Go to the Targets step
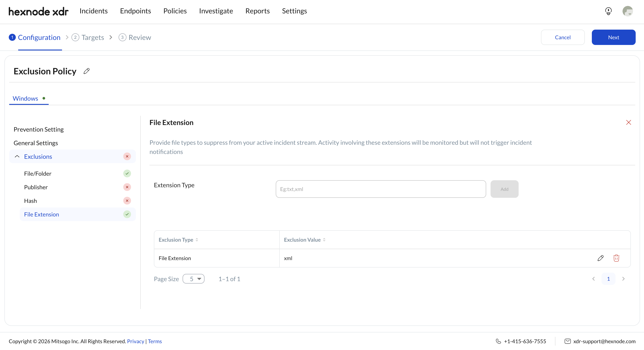This screenshot has height=350, width=644. tap(88, 37)
